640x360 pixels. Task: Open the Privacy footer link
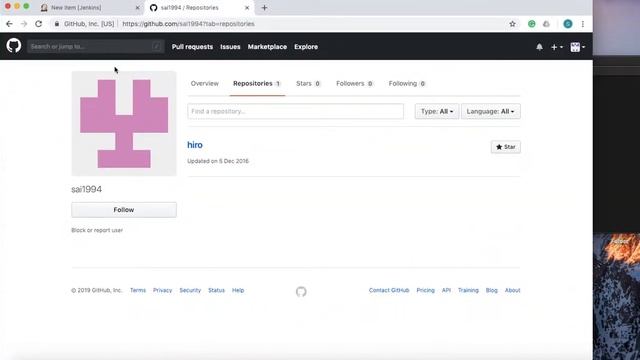point(162,290)
